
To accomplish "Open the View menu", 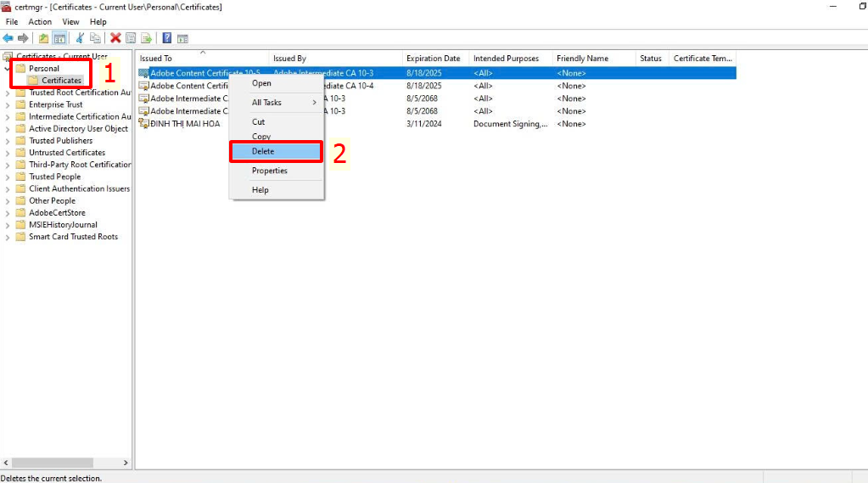I will click(x=70, y=21).
